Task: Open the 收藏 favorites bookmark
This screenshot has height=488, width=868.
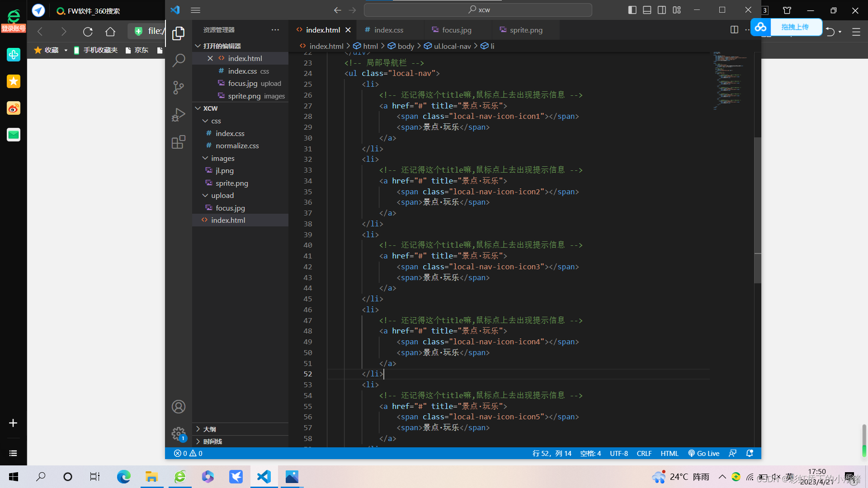Action: 47,50
